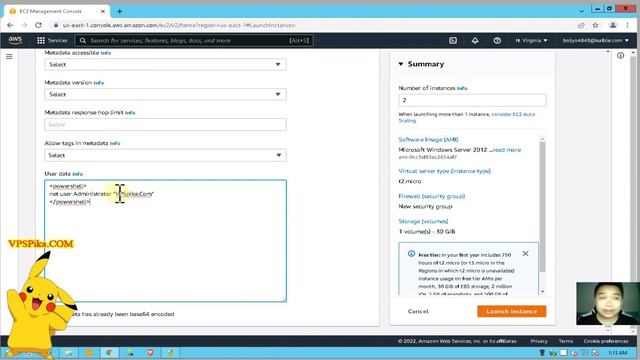Collapse the Summary panel
Viewport: 640px width, 360px height.
[401, 64]
